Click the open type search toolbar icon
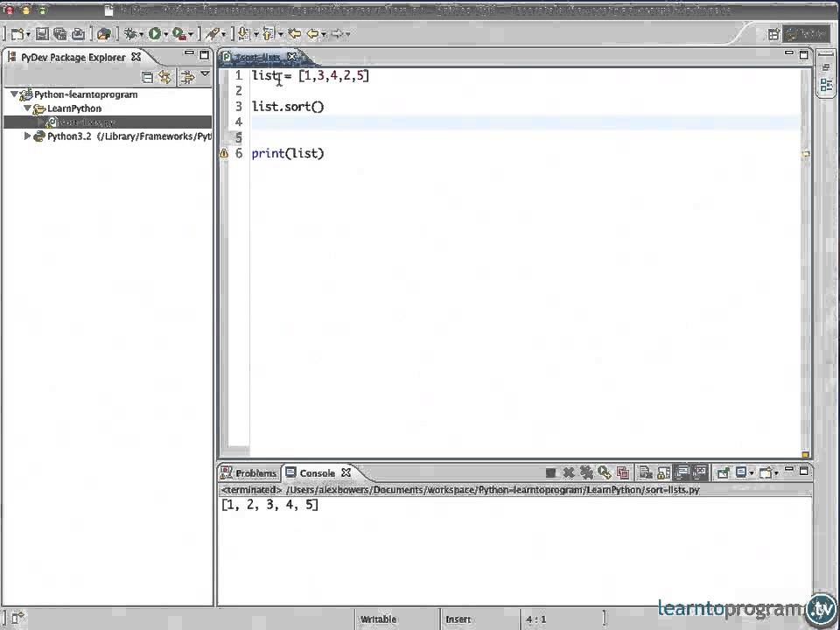Screen dimensions: 840x630 [103, 34]
